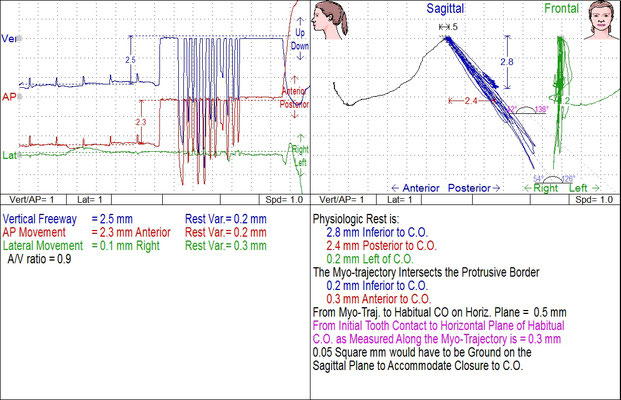Click the green '← Right' axis label under Frontal
This screenshot has width=621, height=400.
pos(542,188)
